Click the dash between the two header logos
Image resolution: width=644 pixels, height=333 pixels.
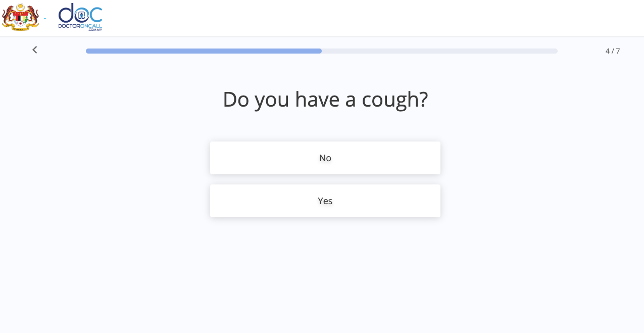point(45,18)
